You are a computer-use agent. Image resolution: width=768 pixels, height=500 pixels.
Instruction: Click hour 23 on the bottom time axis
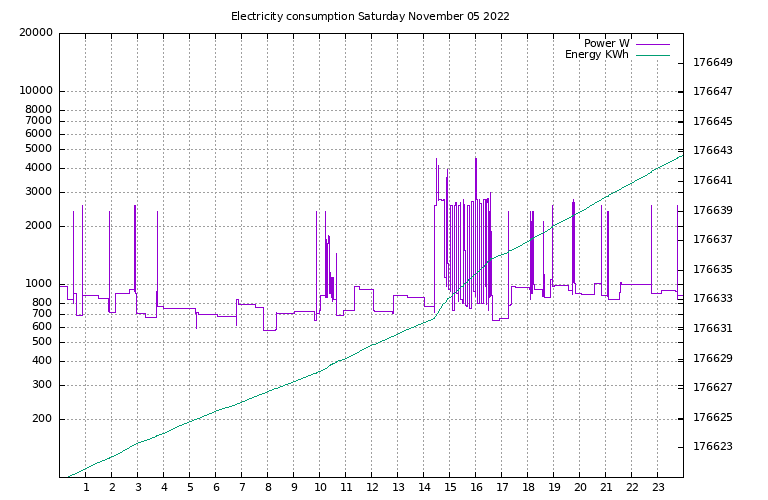click(x=658, y=488)
